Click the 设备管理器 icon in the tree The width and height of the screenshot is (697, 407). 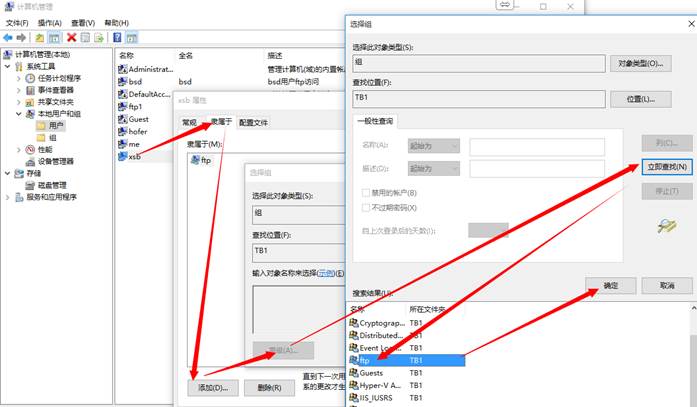point(30,161)
